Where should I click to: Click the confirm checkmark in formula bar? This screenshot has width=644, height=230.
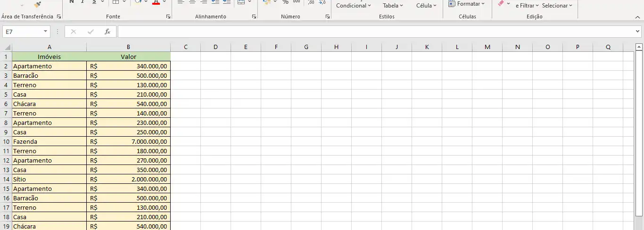tap(91, 32)
